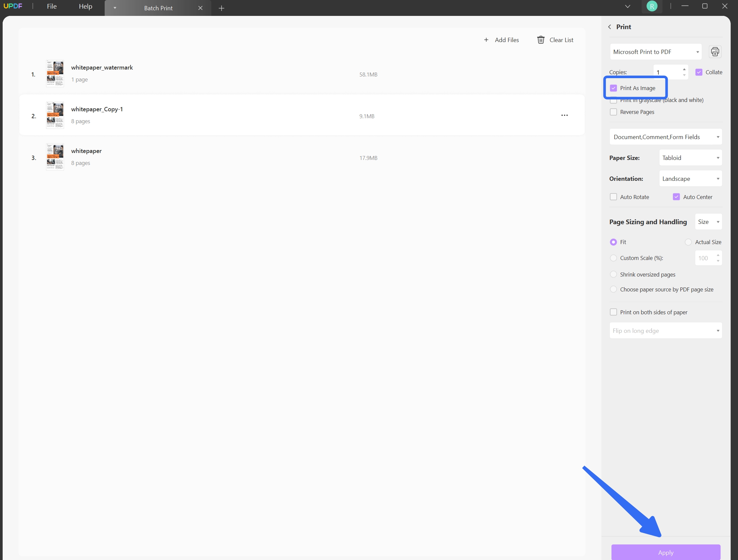The width and height of the screenshot is (738, 560).
Task: Click the Apply button
Action: [665, 552]
